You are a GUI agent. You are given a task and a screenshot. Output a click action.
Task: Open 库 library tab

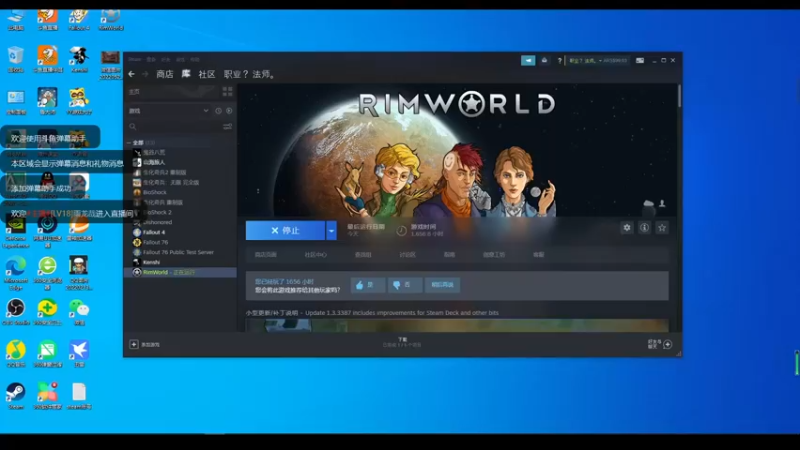[x=186, y=74]
